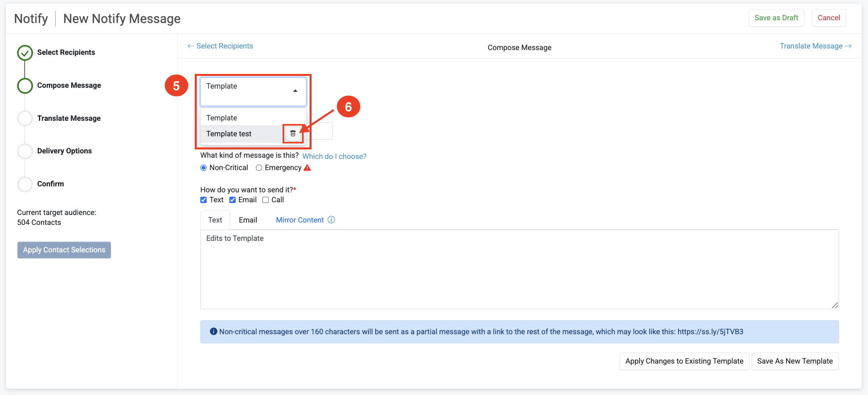Click the 504 Contacts text

pyautogui.click(x=39, y=223)
